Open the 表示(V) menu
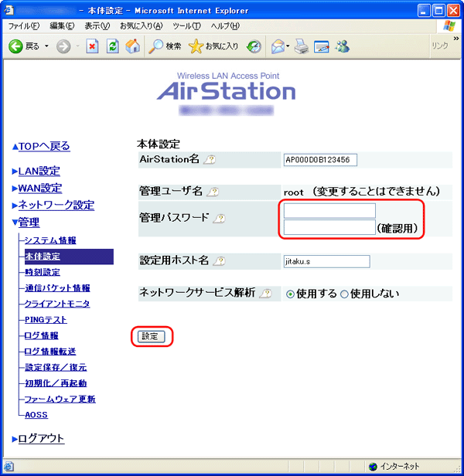 [97, 26]
